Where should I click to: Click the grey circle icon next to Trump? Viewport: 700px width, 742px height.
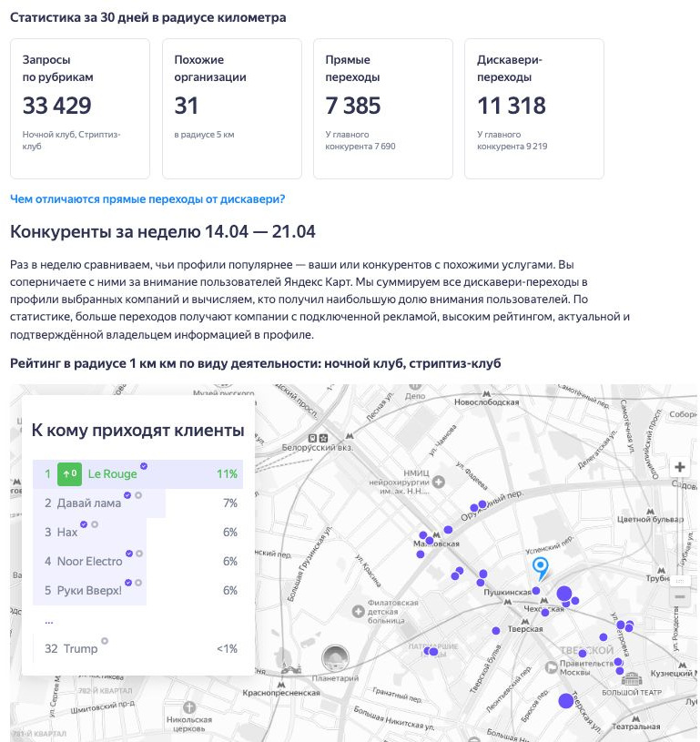point(105,641)
